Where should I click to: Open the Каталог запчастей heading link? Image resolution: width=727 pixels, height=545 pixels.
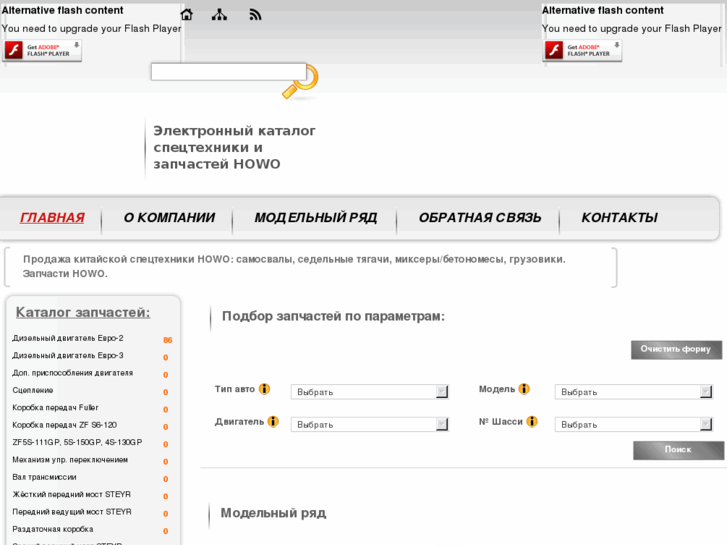click(x=83, y=313)
